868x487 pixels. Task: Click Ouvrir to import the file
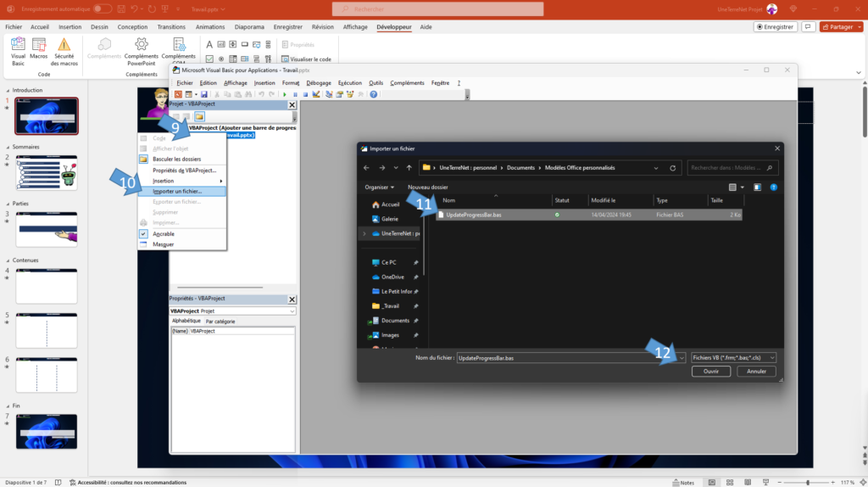tap(711, 372)
